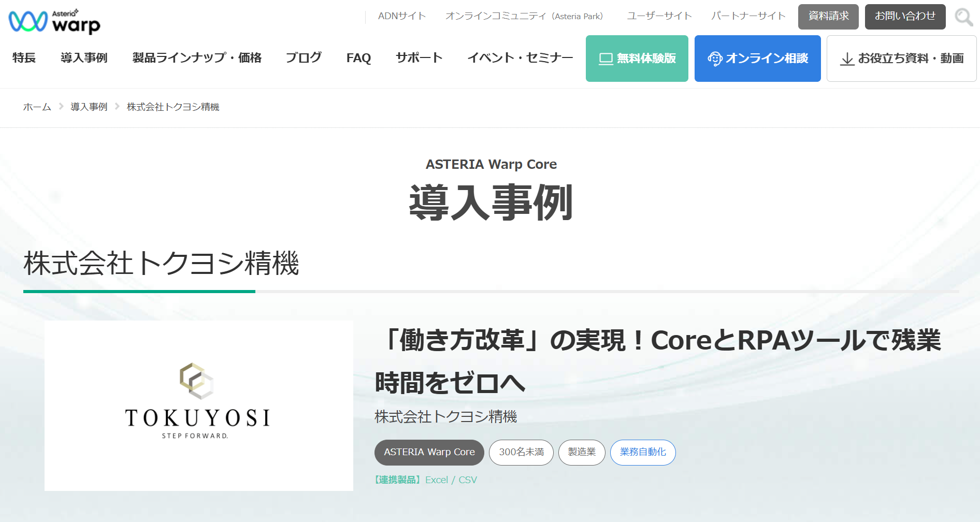The height and width of the screenshot is (522, 980).
Task: Open イベント・セミナー menu item
Action: coord(520,57)
